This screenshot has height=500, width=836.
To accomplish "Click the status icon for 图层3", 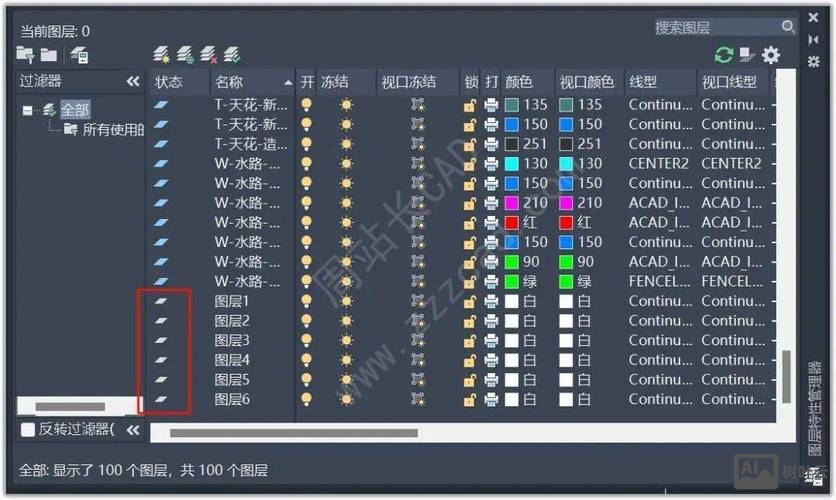I will click(161, 340).
